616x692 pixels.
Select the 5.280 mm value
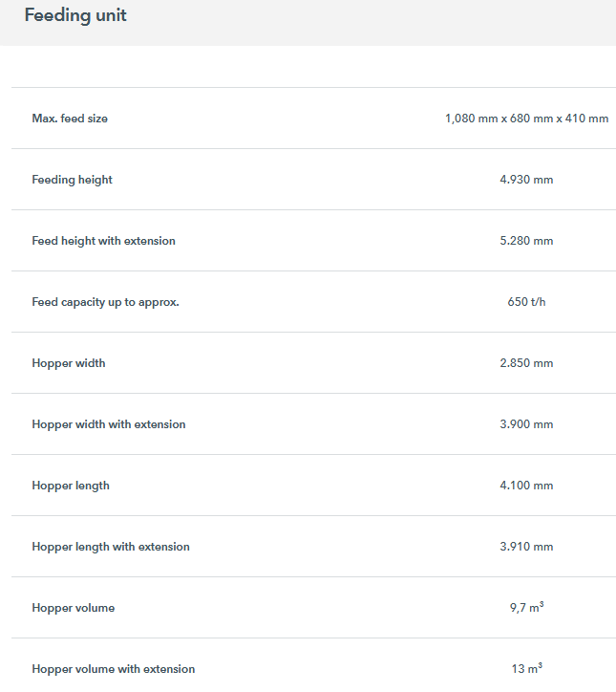coord(526,241)
